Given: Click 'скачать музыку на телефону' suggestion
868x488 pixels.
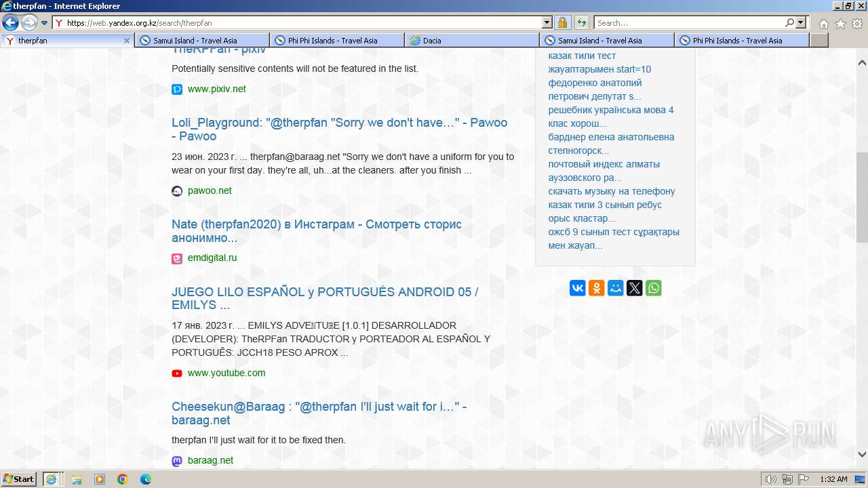Looking at the screenshot, I should pyautogui.click(x=612, y=191).
